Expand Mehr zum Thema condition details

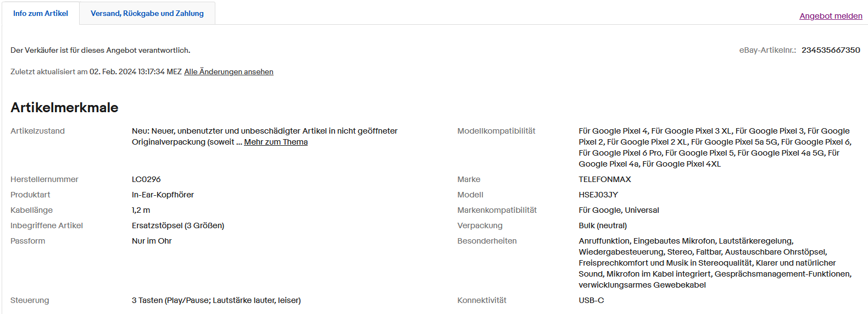[x=276, y=142]
